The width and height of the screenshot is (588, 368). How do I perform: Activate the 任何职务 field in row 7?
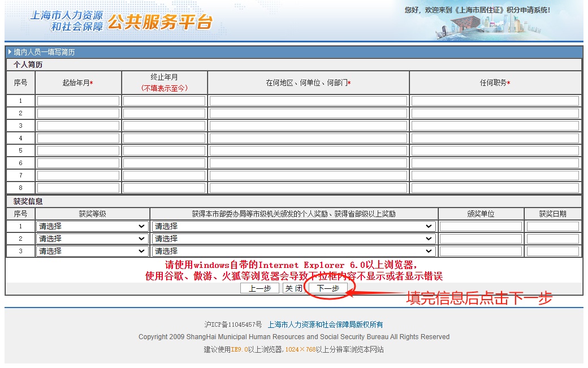495,175
